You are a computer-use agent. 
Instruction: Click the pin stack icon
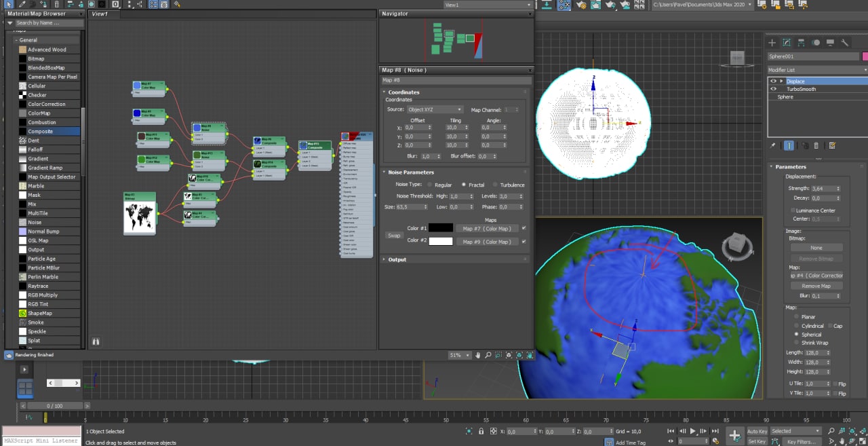pyautogui.click(x=772, y=145)
